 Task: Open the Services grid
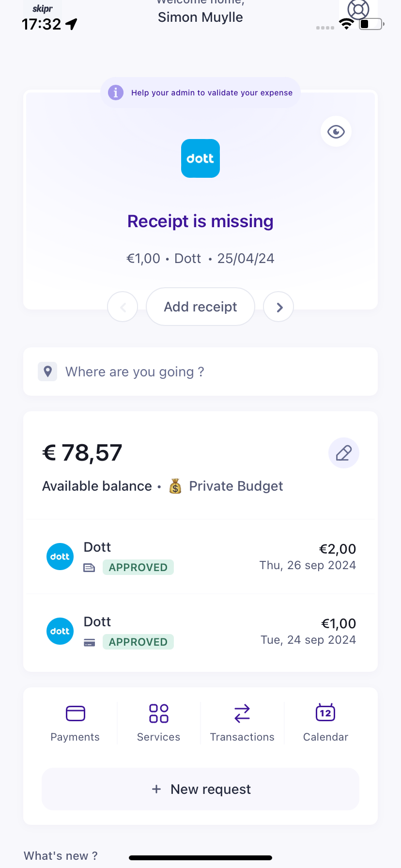158,723
